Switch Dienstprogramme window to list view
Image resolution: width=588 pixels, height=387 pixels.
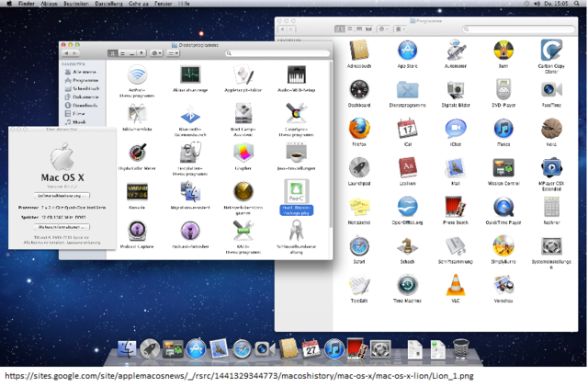point(122,53)
